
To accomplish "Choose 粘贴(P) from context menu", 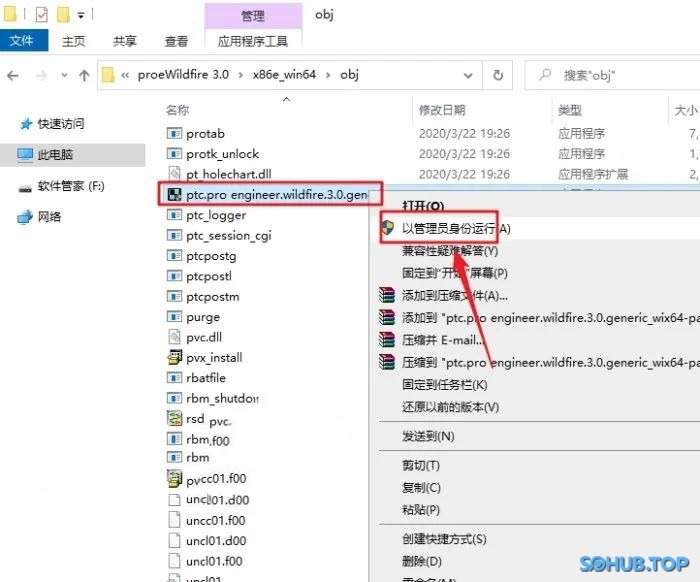I will point(421,510).
